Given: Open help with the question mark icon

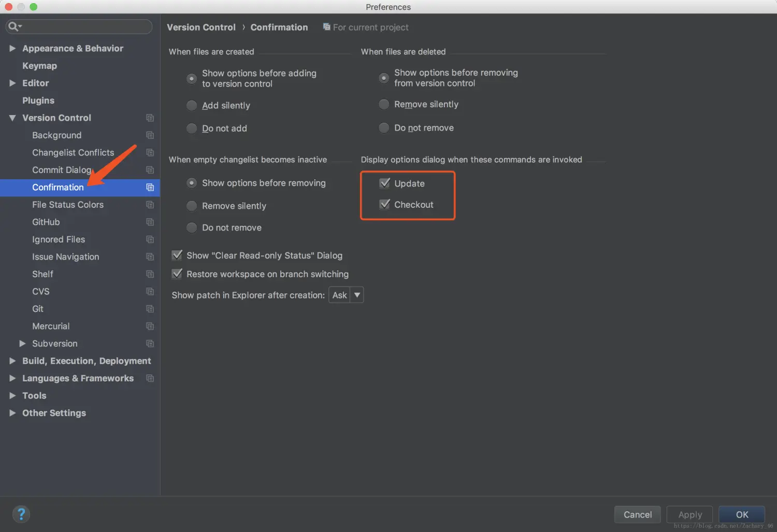Looking at the screenshot, I should pyautogui.click(x=21, y=514).
